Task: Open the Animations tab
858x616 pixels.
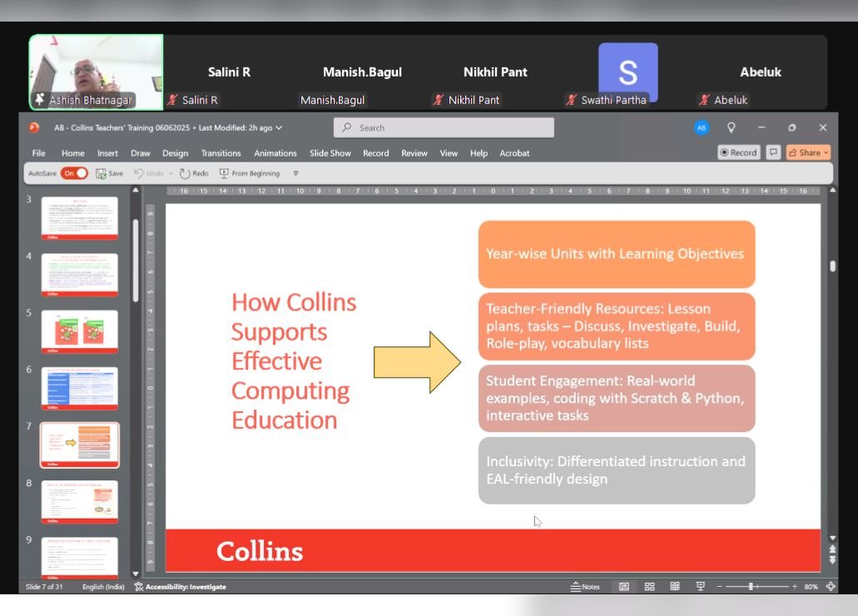Action: (x=275, y=153)
